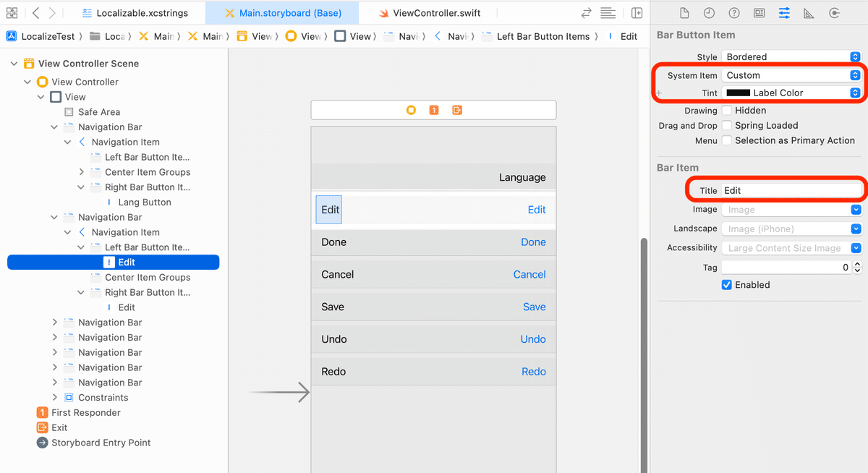
Task: Open the Tint color dropdown
Action: click(855, 93)
